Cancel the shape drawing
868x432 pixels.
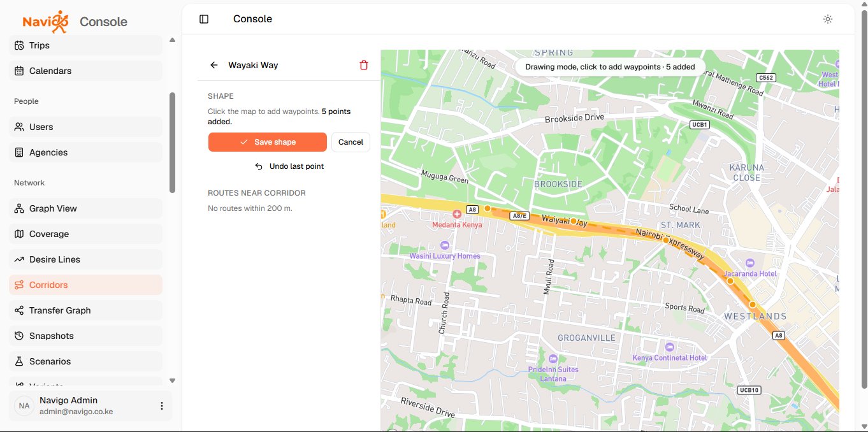tap(351, 142)
